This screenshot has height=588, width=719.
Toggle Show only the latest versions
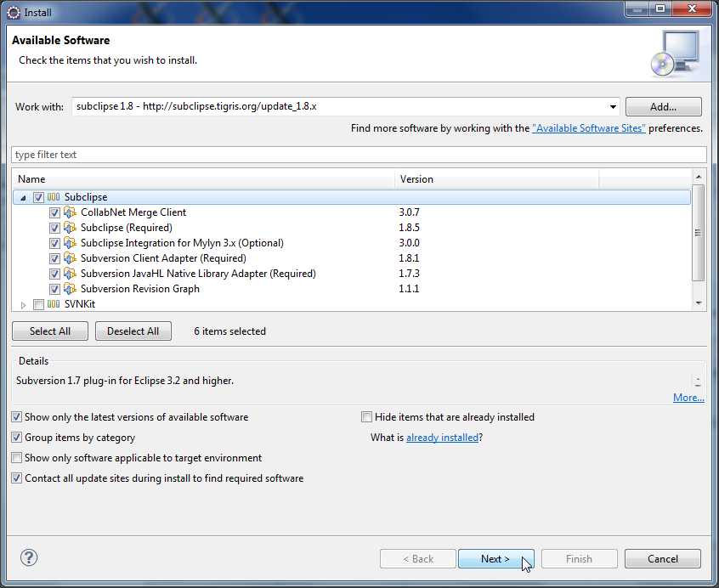[x=16, y=417]
